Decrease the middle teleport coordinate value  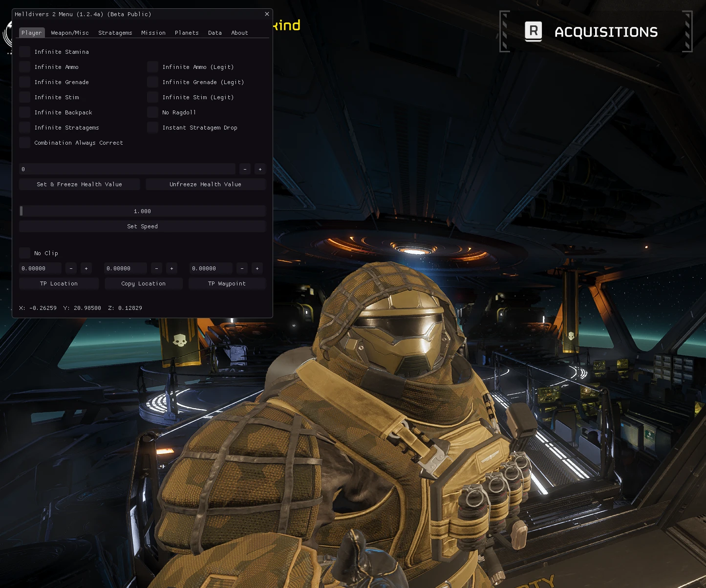156,268
